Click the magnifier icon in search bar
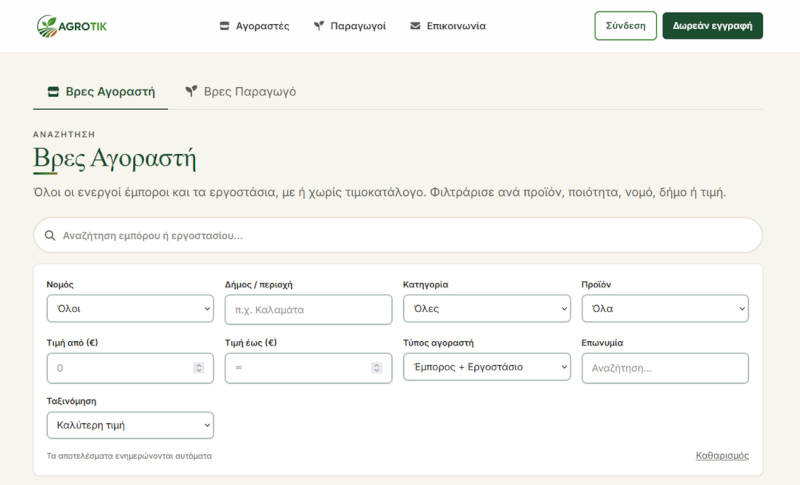800x485 pixels. pos(49,235)
